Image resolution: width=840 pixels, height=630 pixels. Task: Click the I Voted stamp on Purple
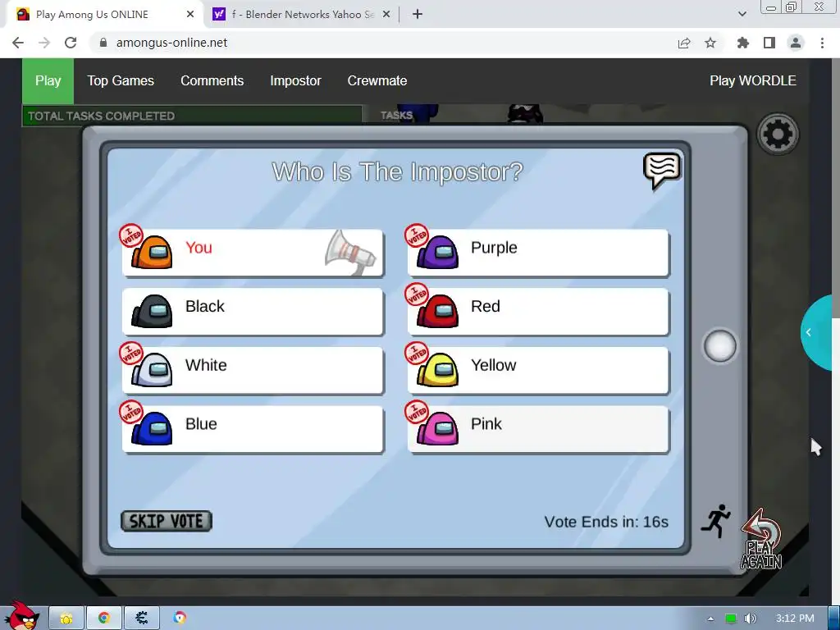click(416, 235)
